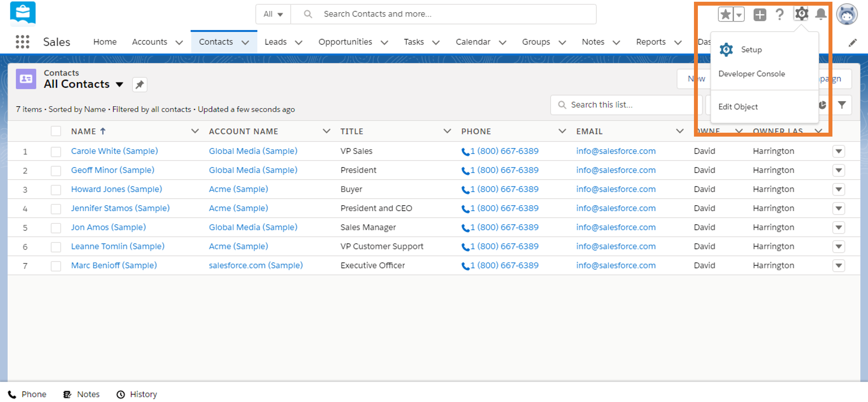The image size is (868, 402).
Task: Open the Notifications bell
Action: (x=821, y=14)
